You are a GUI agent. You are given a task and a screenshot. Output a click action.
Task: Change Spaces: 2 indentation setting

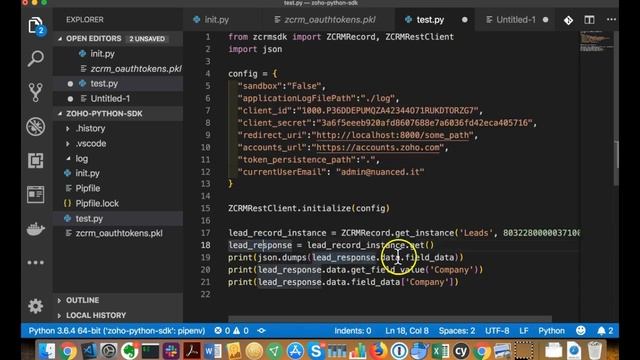point(457,331)
